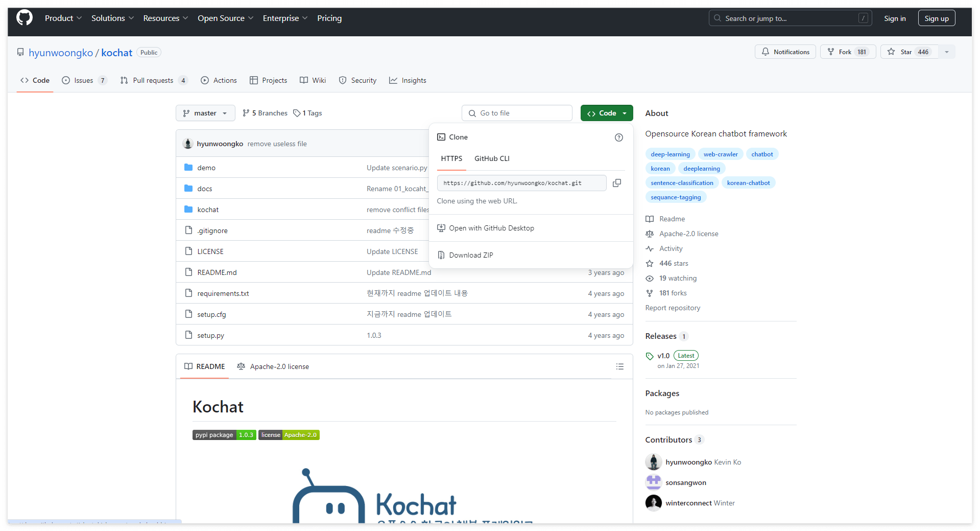
Task: Click the deep-learning topic tag
Action: pos(670,154)
